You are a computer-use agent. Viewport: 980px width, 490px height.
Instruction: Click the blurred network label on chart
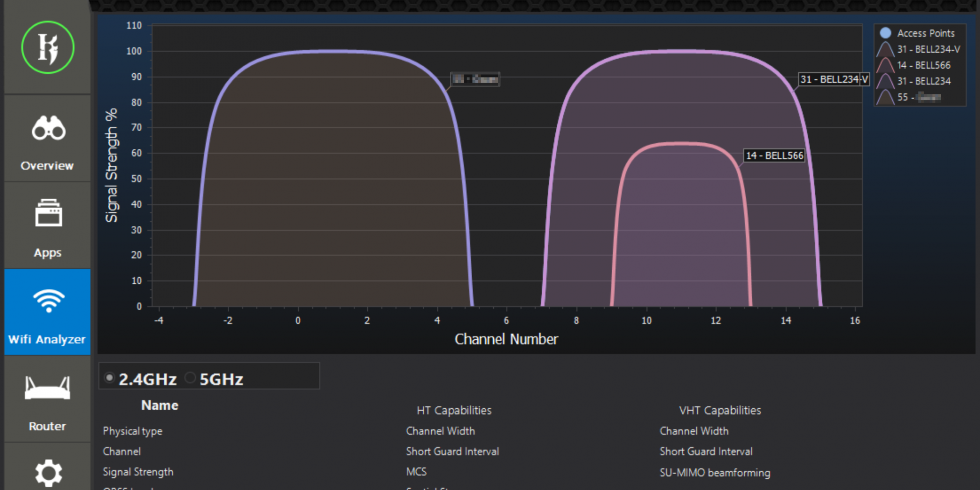(475, 79)
